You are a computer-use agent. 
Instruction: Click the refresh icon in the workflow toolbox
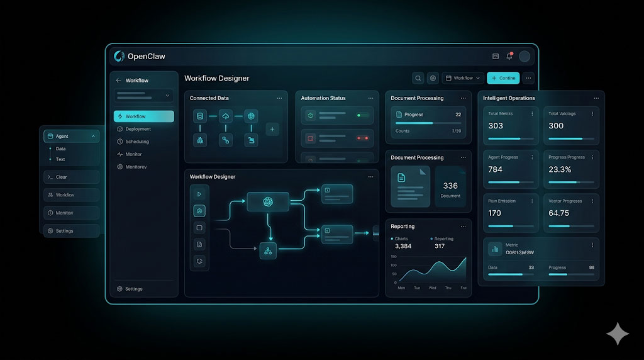199,261
